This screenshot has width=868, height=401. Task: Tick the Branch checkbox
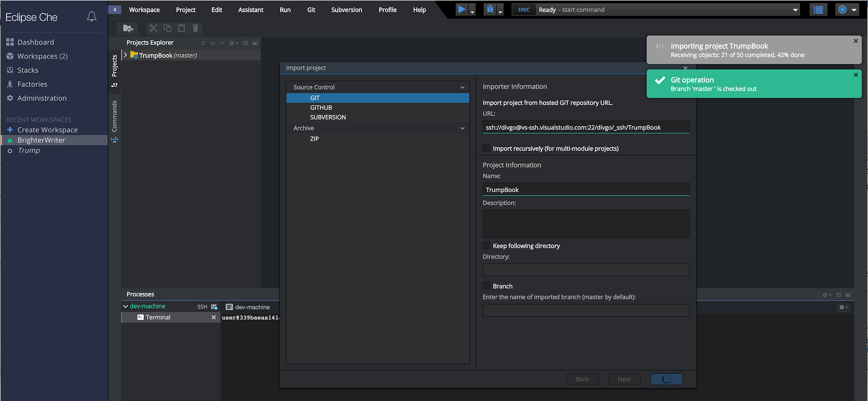click(x=487, y=286)
